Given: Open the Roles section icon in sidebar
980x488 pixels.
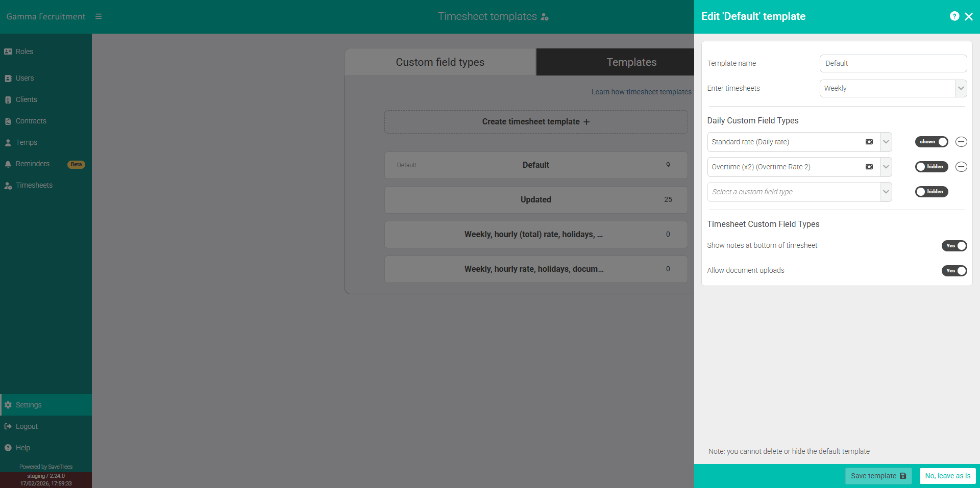Looking at the screenshot, I should (x=7, y=52).
